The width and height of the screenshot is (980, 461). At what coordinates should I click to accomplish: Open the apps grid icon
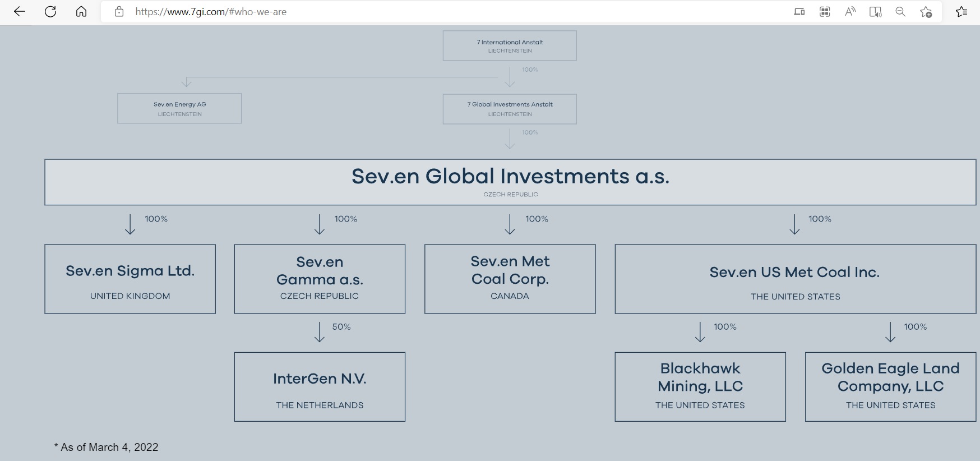(x=825, y=12)
